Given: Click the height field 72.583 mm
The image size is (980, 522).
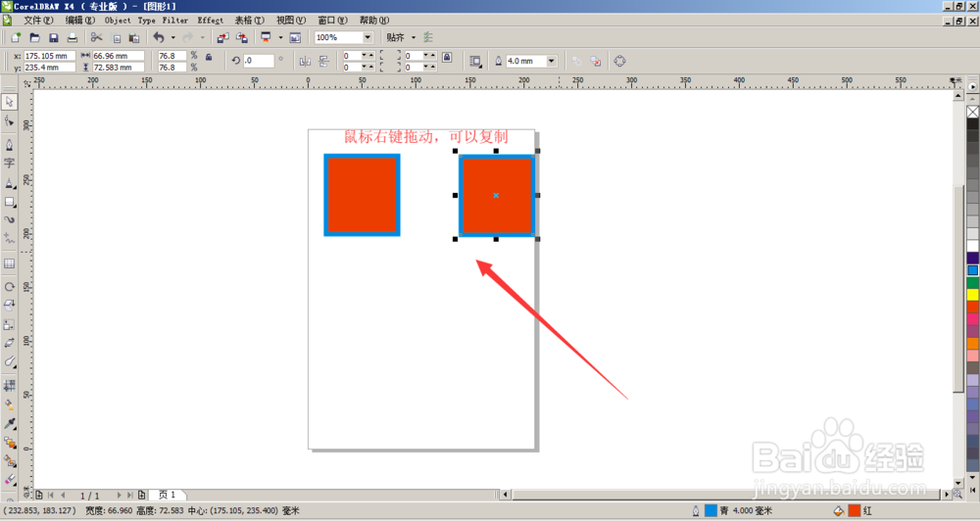Looking at the screenshot, I should [119, 67].
